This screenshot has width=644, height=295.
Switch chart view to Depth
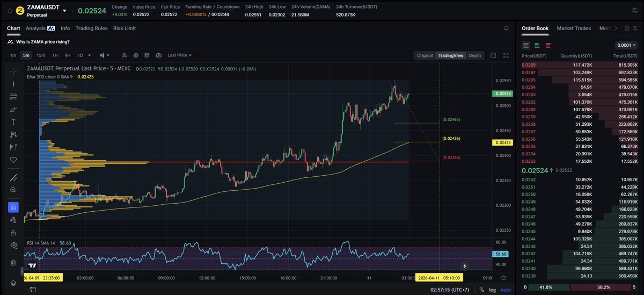(474, 55)
